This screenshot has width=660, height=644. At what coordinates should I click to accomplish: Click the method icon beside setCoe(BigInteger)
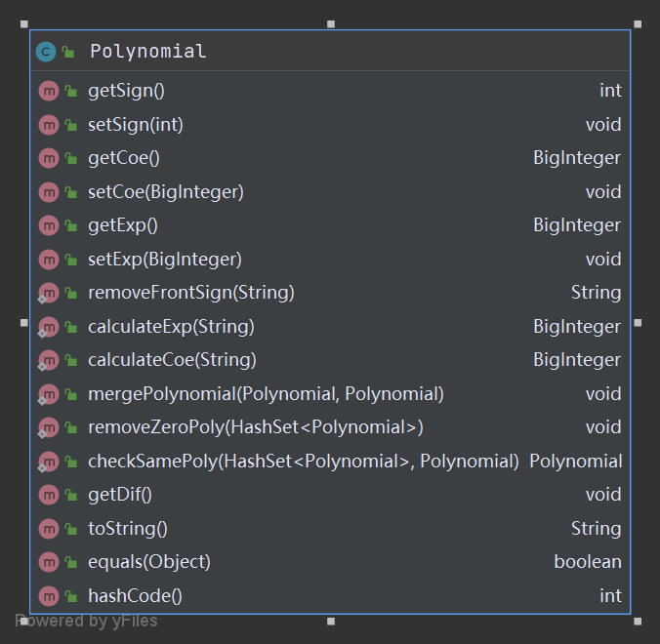[x=49, y=192]
